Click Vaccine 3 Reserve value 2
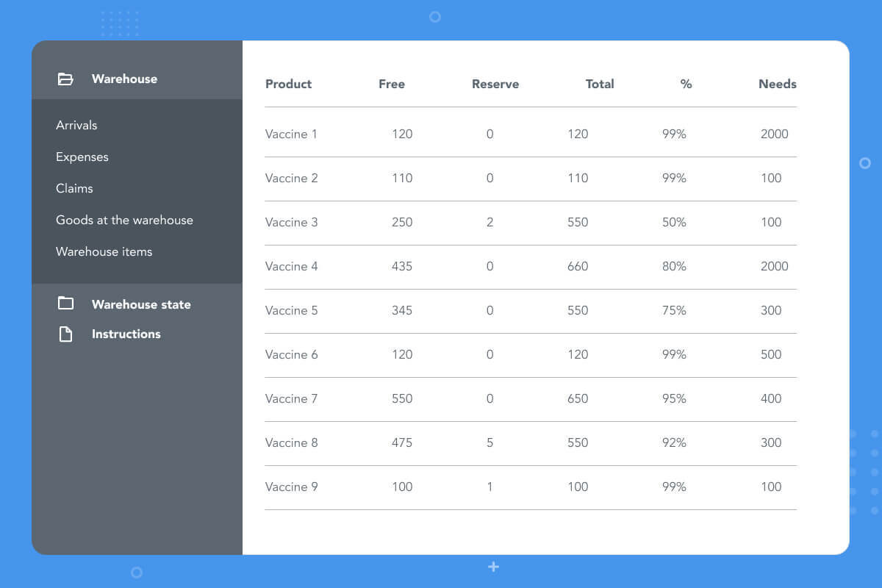882x588 pixels. coord(490,222)
